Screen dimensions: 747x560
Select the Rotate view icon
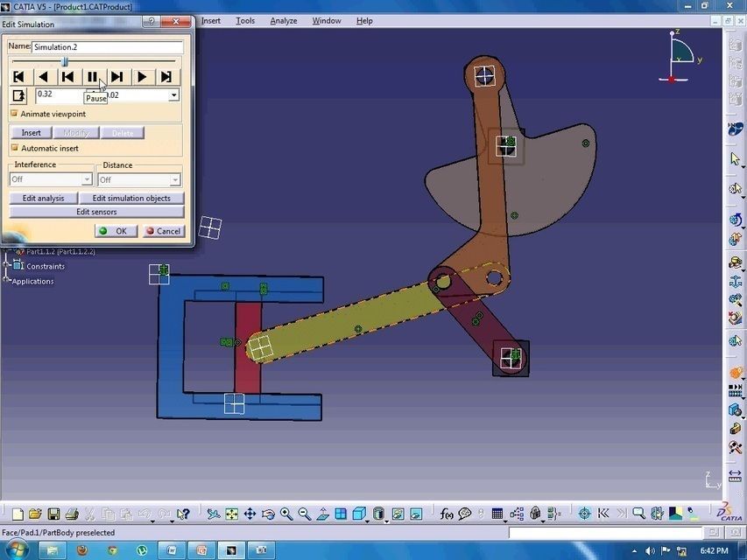(268, 514)
